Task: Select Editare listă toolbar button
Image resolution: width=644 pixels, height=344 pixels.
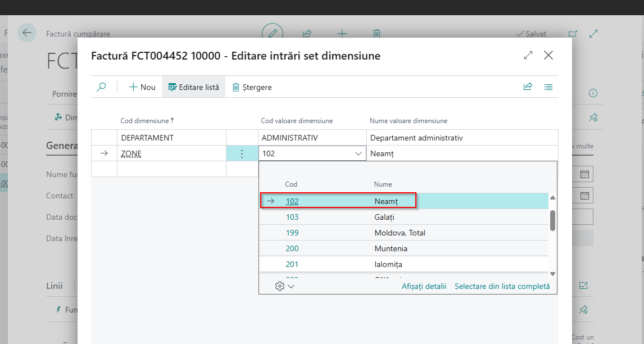Action: tap(194, 87)
